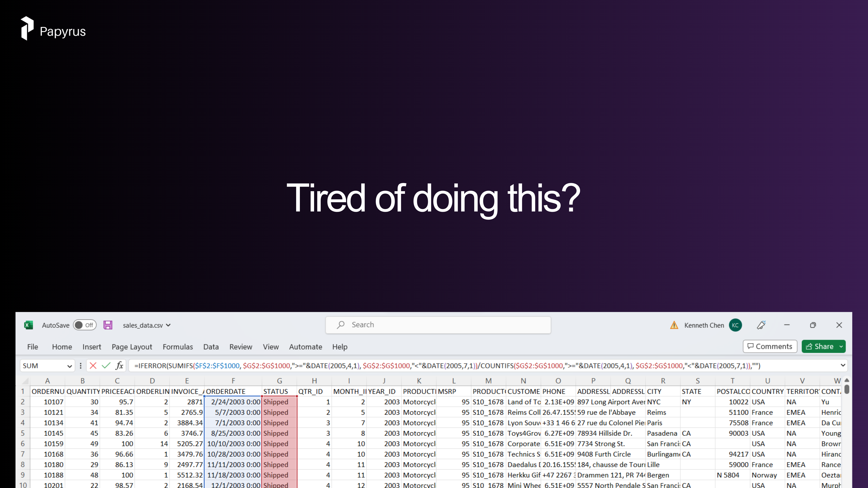Open the Home ribbon tab

(62, 347)
